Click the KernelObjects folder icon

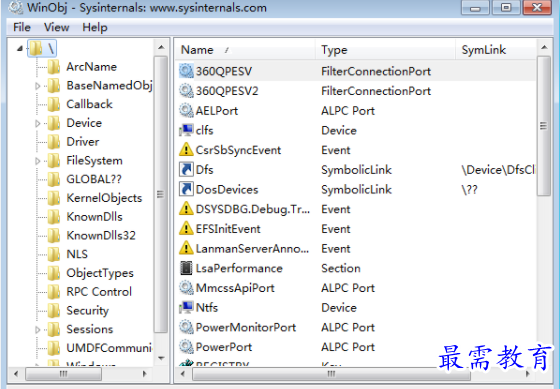[54, 198]
